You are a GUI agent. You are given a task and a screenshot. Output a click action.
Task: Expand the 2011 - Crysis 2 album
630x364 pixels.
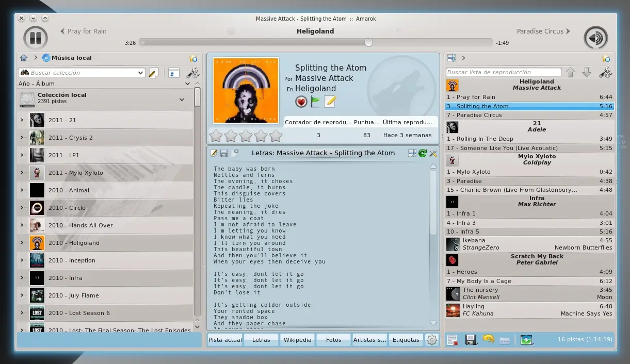click(22, 138)
